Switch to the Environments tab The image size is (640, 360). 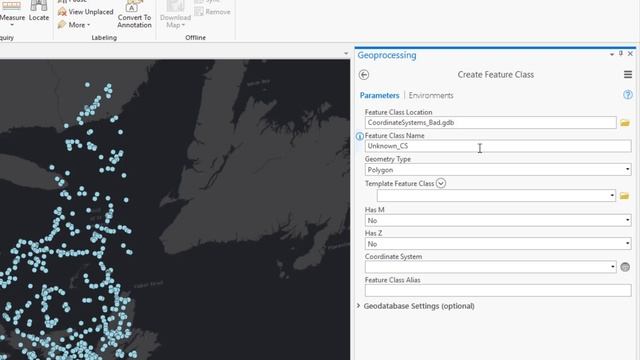click(431, 96)
